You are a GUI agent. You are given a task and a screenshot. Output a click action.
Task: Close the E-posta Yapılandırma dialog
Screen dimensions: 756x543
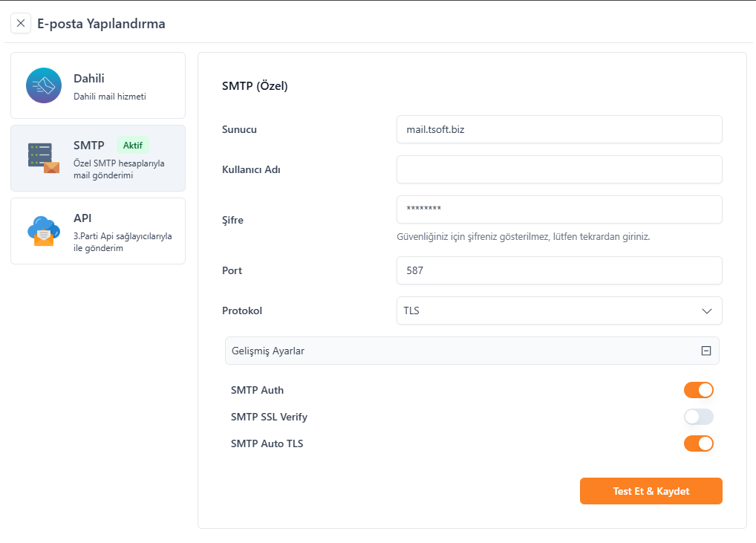pyautogui.click(x=21, y=23)
